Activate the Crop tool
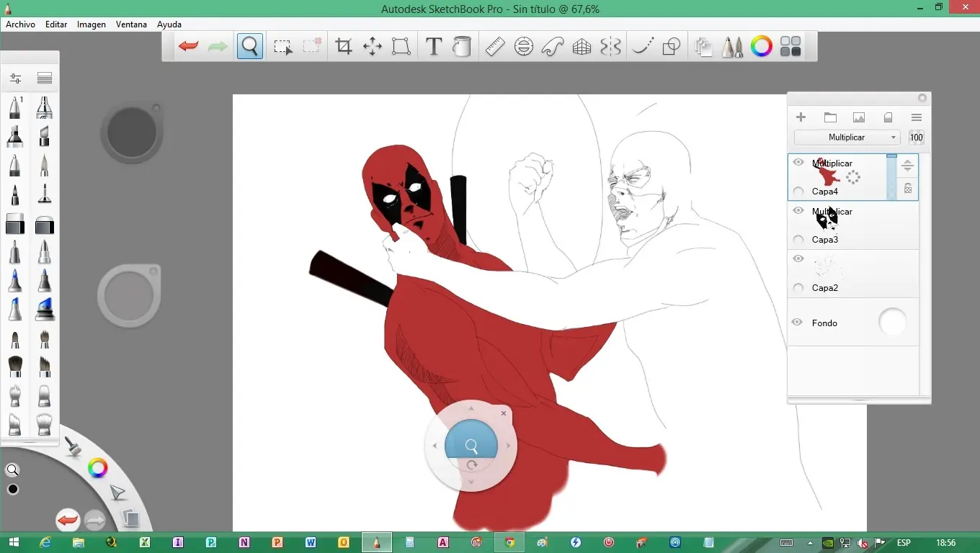The height and width of the screenshot is (553, 980). pyautogui.click(x=344, y=47)
